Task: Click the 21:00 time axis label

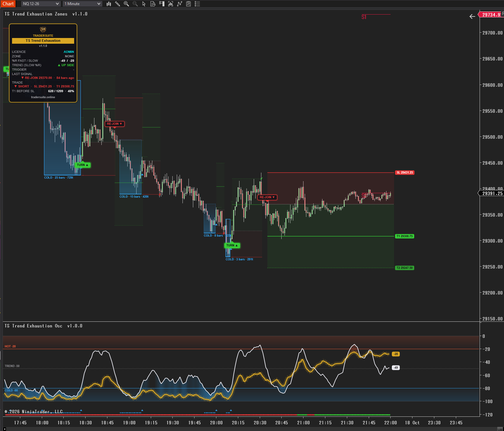Action: click(303, 423)
